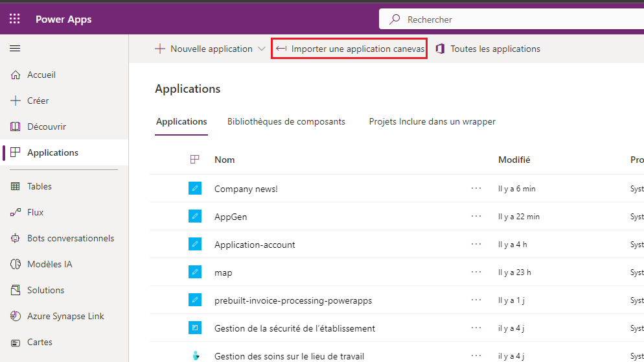Click the 'Il y a 6 min' cell
644x362 pixels.
click(516, 189)
